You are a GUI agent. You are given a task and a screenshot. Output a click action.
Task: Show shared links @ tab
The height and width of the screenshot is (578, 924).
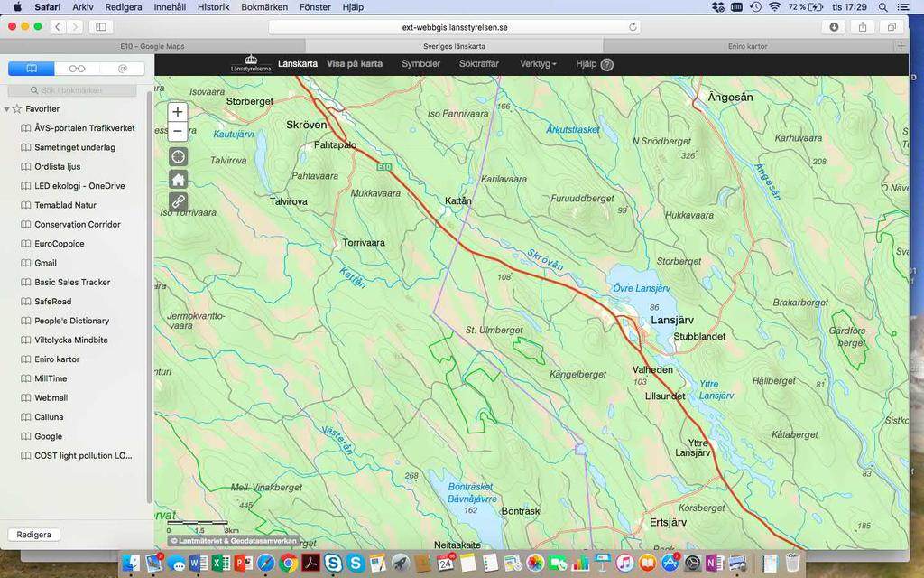pyautogui.click(x=123, y=69)
